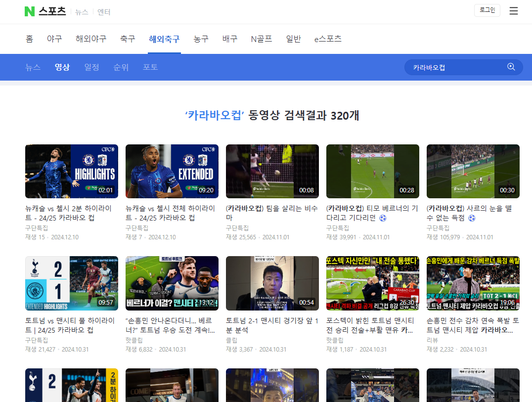
Task: Click 핫클립 label under 포스텍 video
Action: coord(335,340)
